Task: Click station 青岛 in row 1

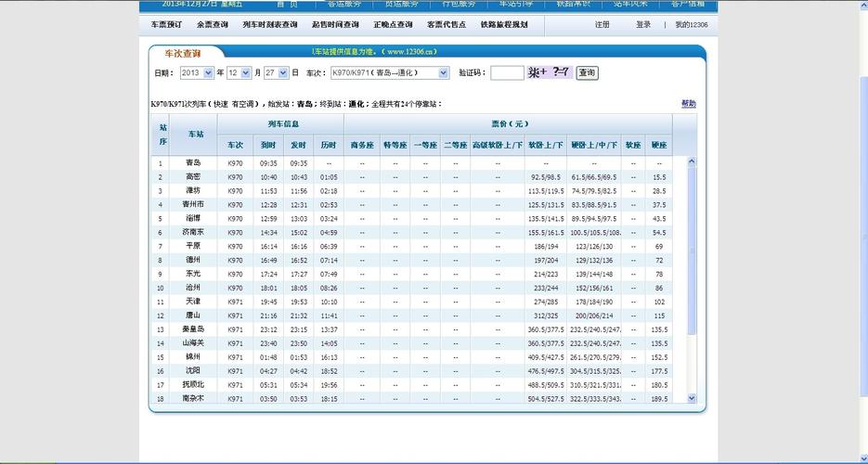Action: [193, 163]
